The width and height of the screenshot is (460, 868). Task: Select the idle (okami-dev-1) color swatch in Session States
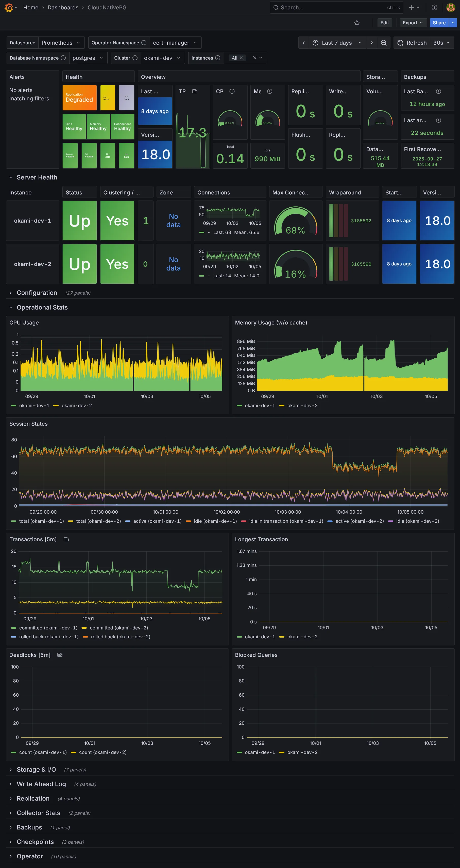click(189, 521)
